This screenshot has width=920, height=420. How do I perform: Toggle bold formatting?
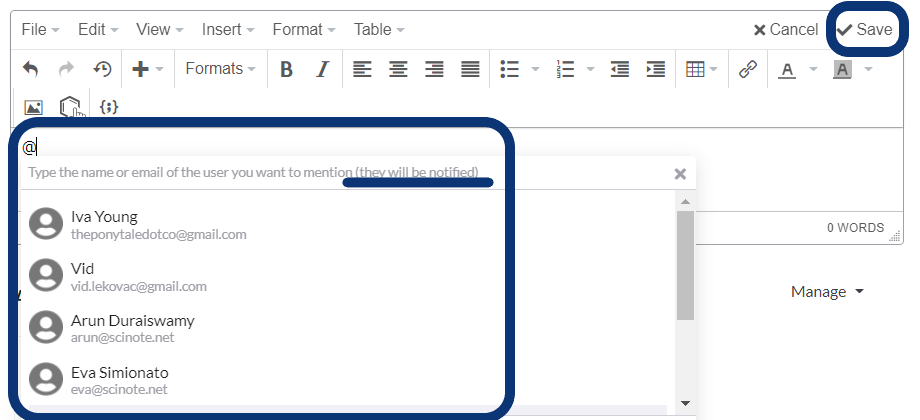pos(286,69)
